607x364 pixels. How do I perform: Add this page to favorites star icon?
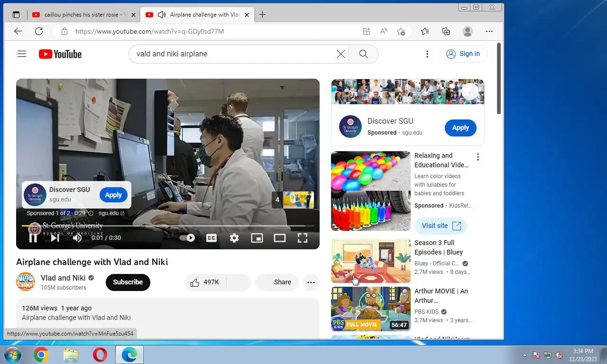401,31
